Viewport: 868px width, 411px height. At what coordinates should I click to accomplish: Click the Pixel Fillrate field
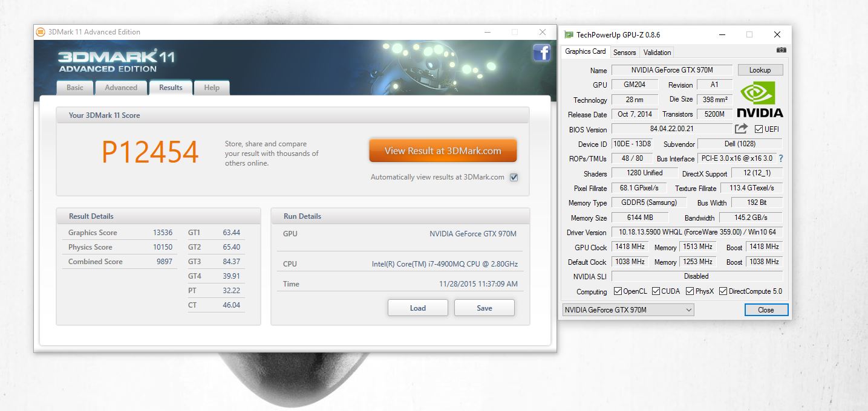(639, 188)
